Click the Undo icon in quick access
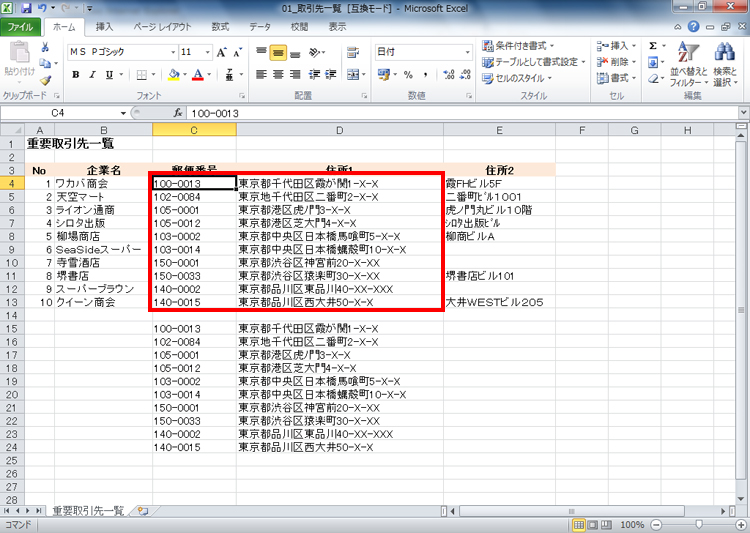Screen dimensions: 750x533 coord(42,8)
